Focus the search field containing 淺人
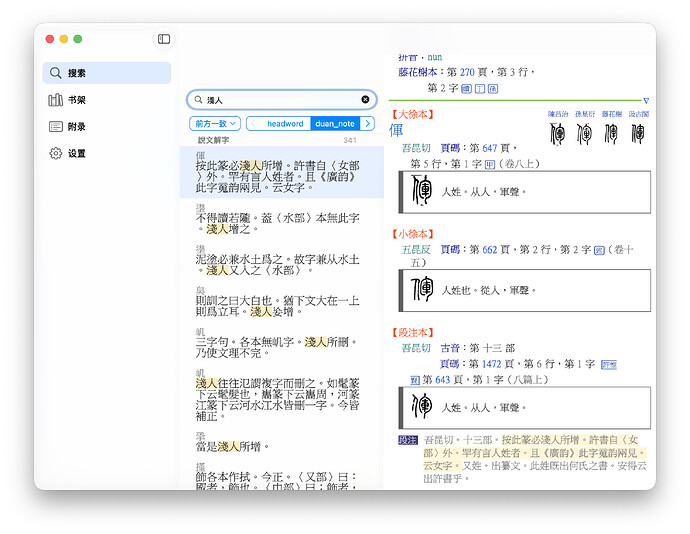690x534 pixels. [x=282, y=100]
